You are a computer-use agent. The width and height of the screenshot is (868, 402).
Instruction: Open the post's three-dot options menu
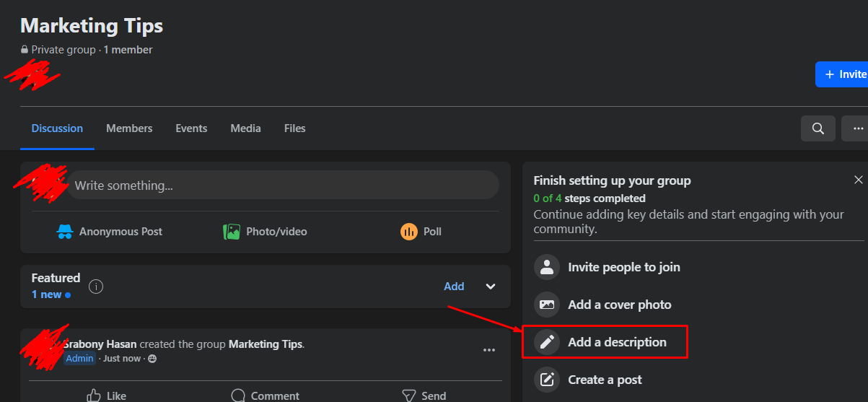click(x=489, y=350)
